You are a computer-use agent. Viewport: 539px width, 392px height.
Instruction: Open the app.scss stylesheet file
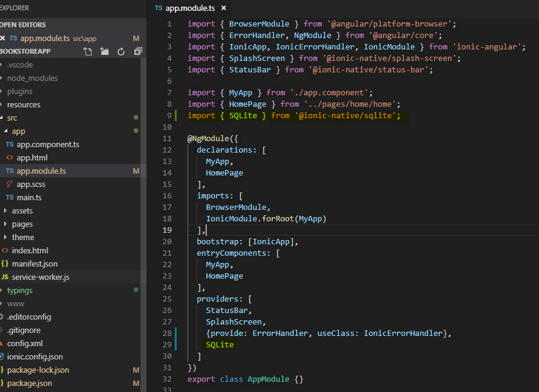[31, 184]
